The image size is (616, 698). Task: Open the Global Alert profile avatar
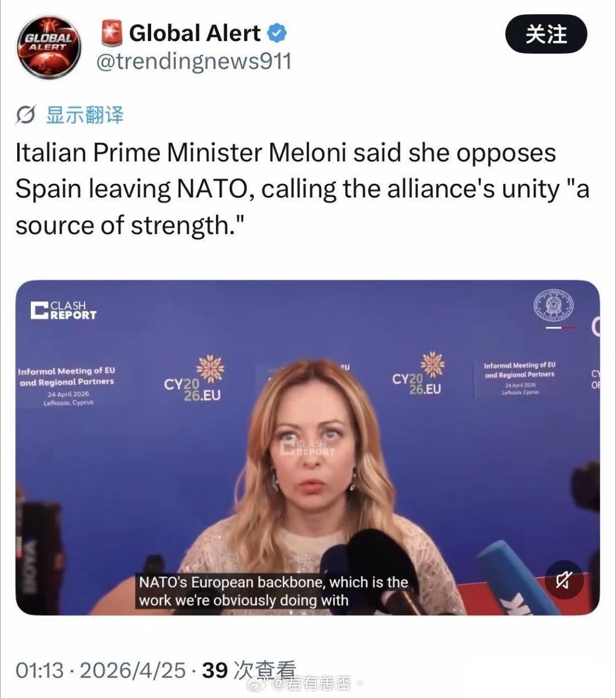[x=48, y=47]
